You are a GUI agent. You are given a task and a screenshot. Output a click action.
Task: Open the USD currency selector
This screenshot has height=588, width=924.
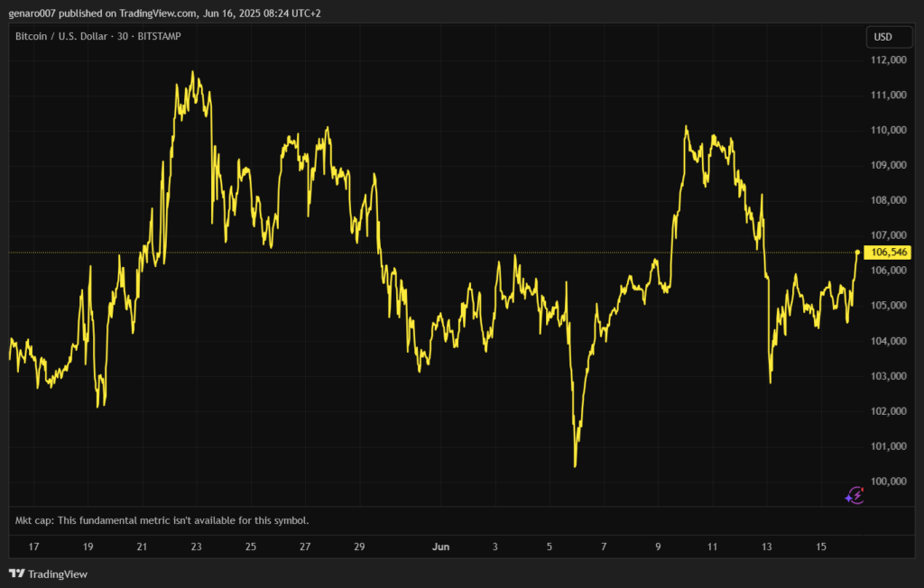pyautogui.click(x=882, y=37)
